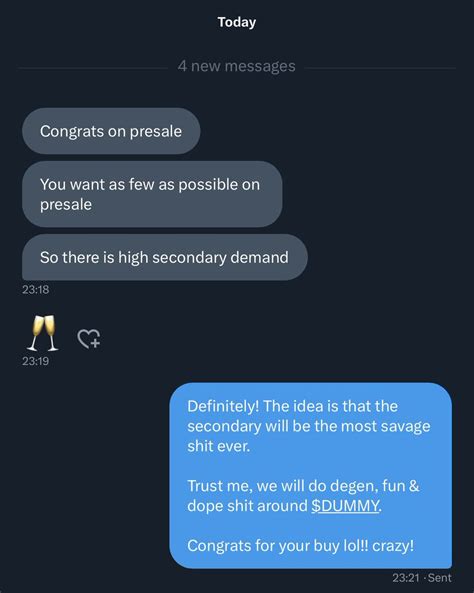Click the "4 new messages" divider label
Viewport: 474px width, 593px height.
coord(236,66)
